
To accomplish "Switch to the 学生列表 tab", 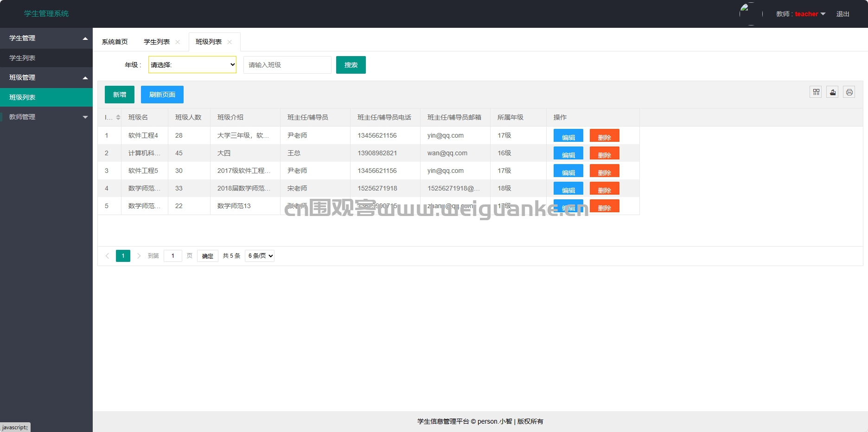I will click(x=157, y=42).
